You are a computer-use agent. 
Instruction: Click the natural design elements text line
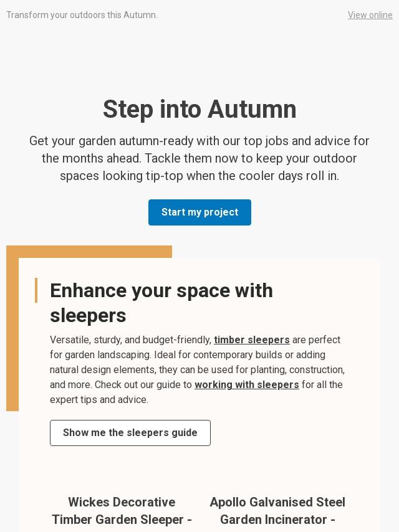point(197,369)
